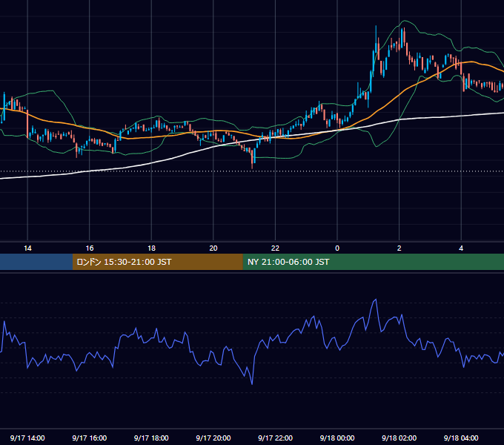Click the 22 hour axis label
Viewport: 504px width, 445px height.
tap(275, 248)
